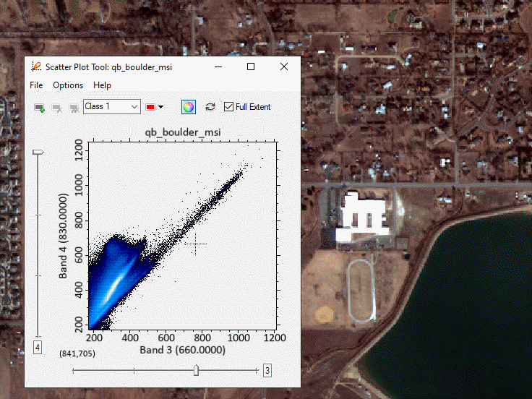Click the Y-axis band number box showing 4

point(38,348)
